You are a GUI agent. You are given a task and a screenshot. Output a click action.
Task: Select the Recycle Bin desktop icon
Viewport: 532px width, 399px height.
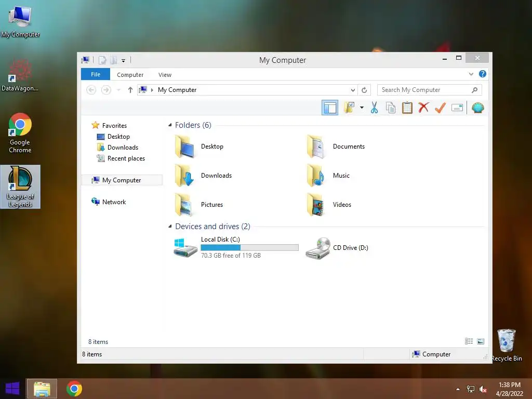[x=507, y=345]
